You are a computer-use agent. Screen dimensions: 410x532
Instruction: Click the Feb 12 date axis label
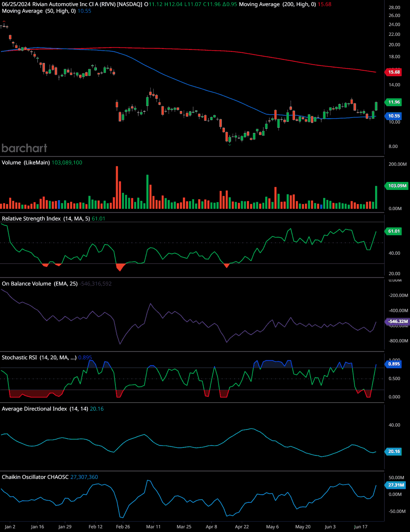pos(95,527)
